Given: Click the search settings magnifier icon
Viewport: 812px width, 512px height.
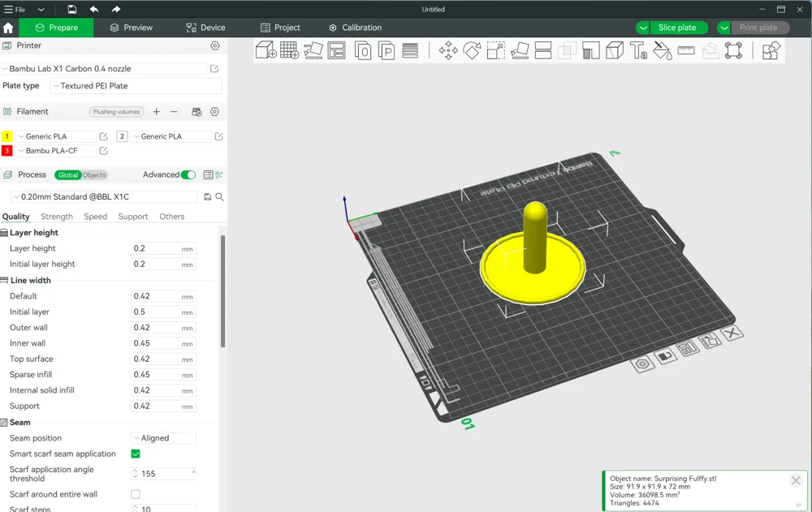Looking at the screenshot, I should tap(219, 196).
